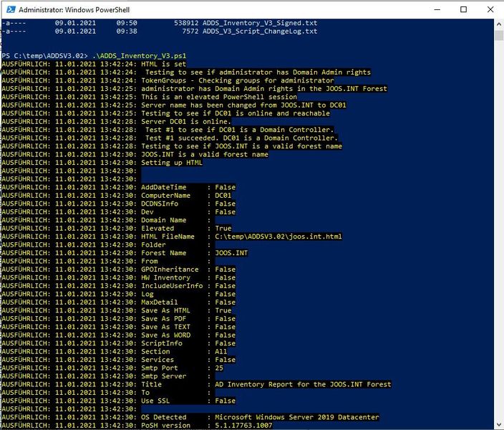Click the ComputerName value DC01

point(223,196)
